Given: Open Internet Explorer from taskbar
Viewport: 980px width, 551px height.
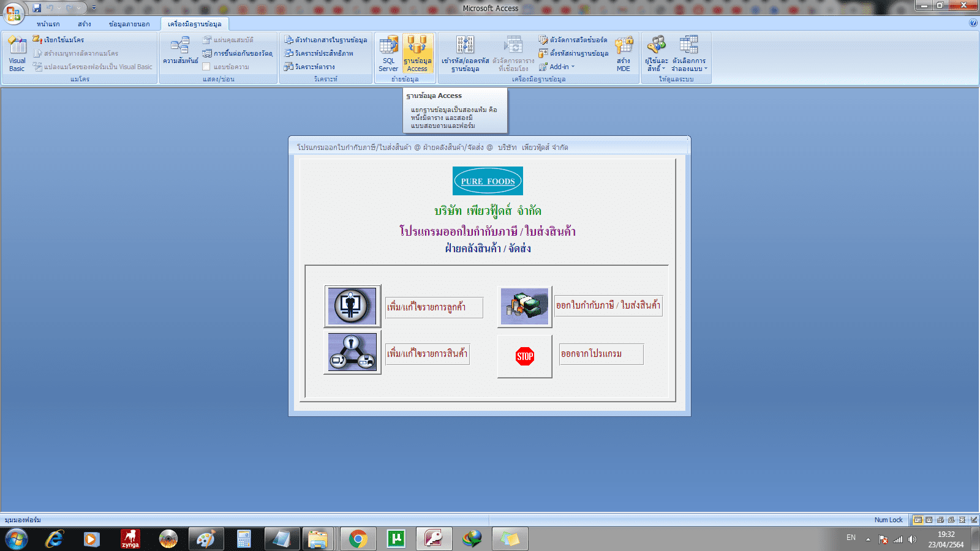Looking at the screenshot, I should coord(55,539).
